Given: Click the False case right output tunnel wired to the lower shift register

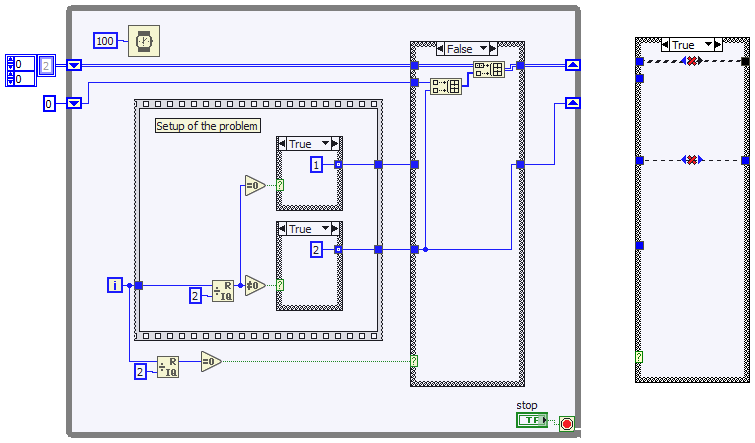Looking at the screenshot, I should click(520, 165).
